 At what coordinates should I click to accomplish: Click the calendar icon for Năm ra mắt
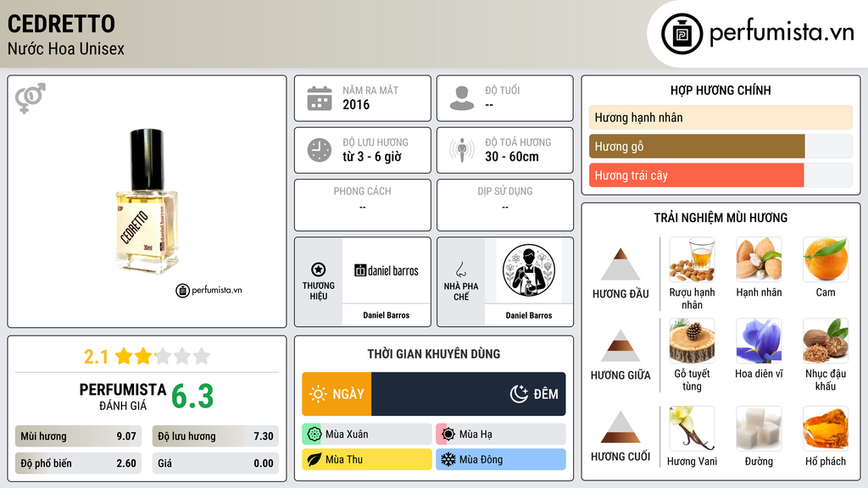point(320,98)
